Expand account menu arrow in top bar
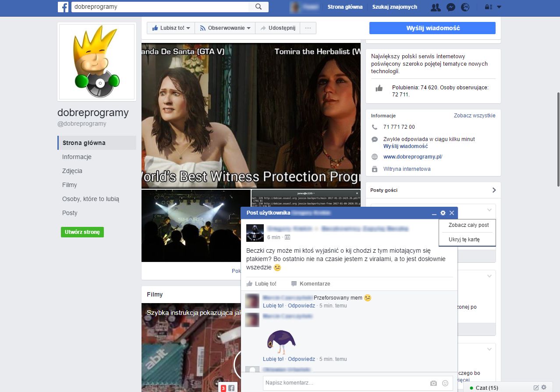The image size is (560, 392). tap(499, 7)
